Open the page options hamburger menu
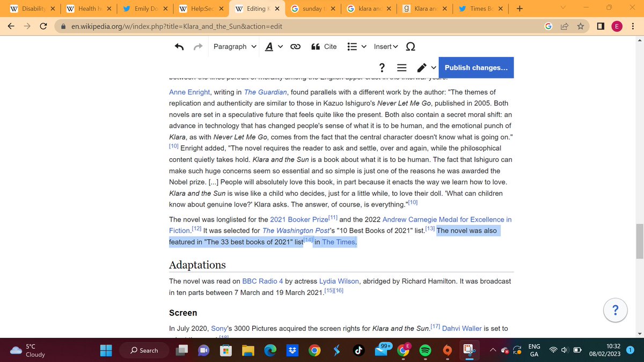Viewport: 644px width, 362px height. [401, 68]
